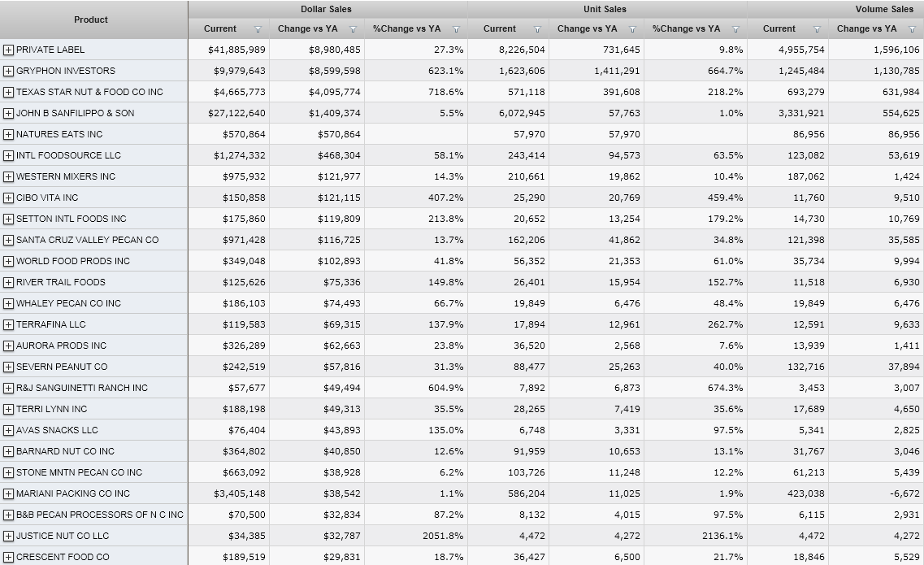924x565 pixels.
Task: Expand the PRIVATE LABEL row
Action: point(8,50)
